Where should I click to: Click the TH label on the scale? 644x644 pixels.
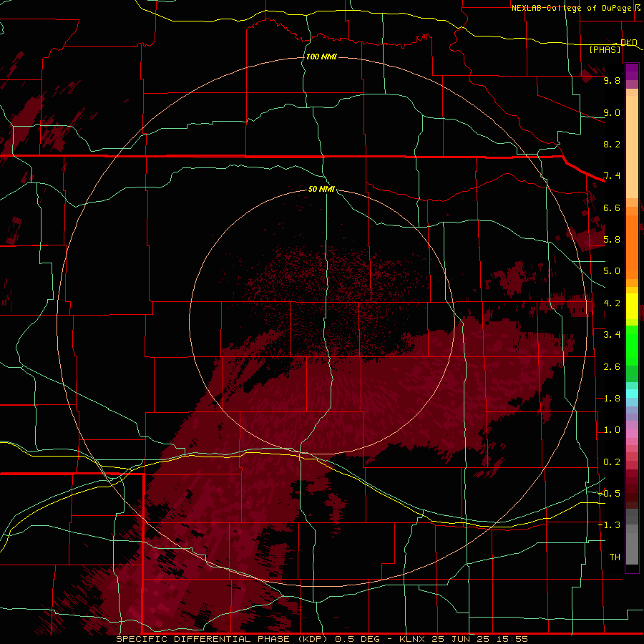tap(615, 557)
